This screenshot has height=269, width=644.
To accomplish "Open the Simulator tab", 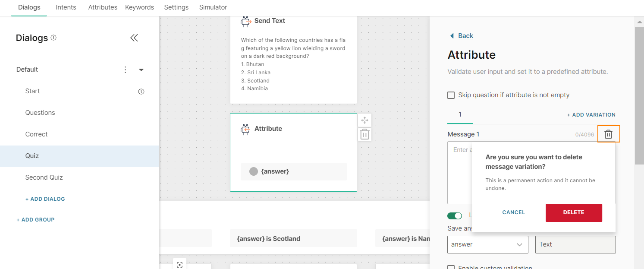I will (x=213, y=7).
